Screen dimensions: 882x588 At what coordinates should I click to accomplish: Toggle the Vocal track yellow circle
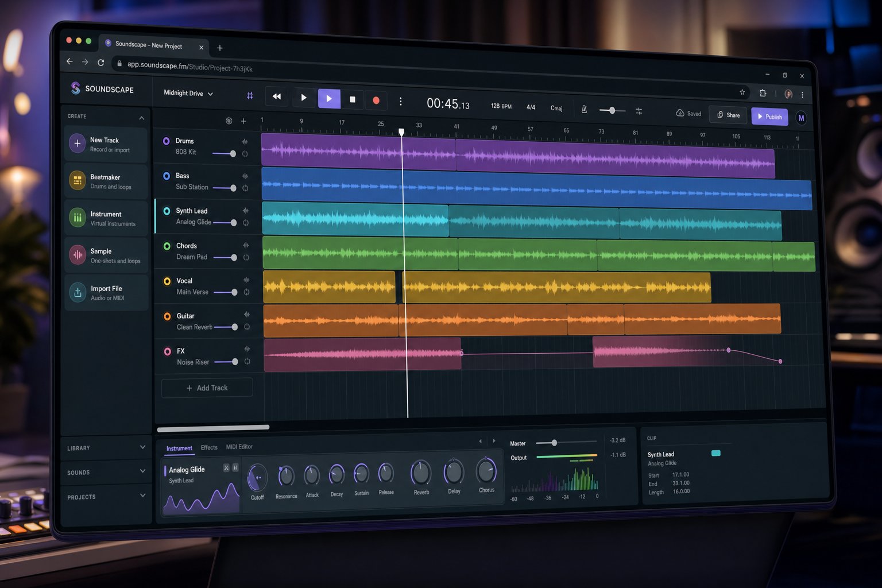click(x=167, y=281)
